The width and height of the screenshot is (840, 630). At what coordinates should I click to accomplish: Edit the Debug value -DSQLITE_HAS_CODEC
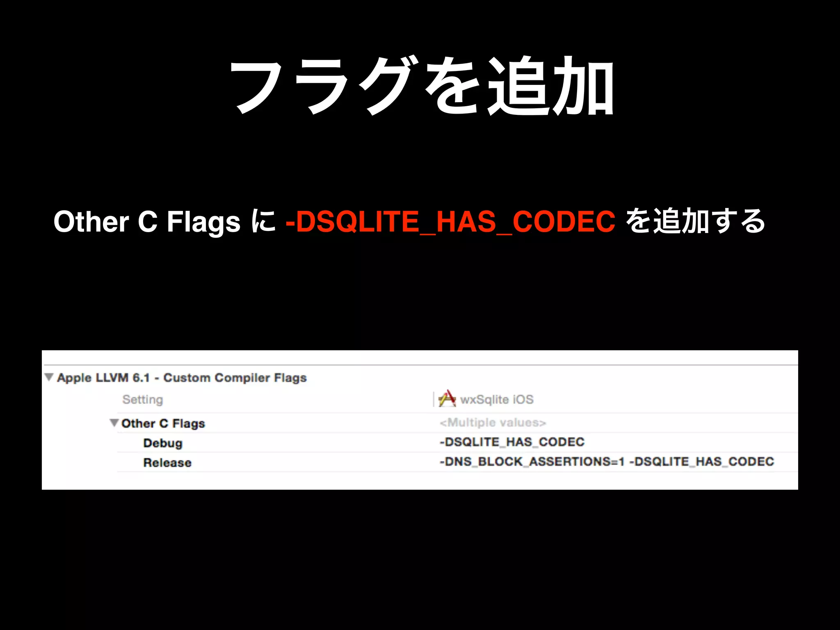coord(512,442)
